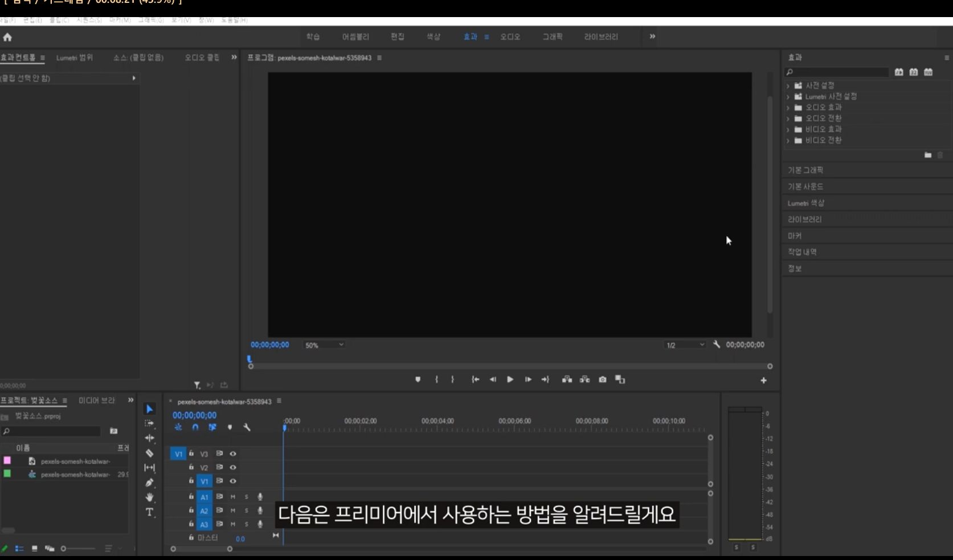953x560 pixels.
Task: Open Program monitor wrench settings
Action: coord(717,345)
